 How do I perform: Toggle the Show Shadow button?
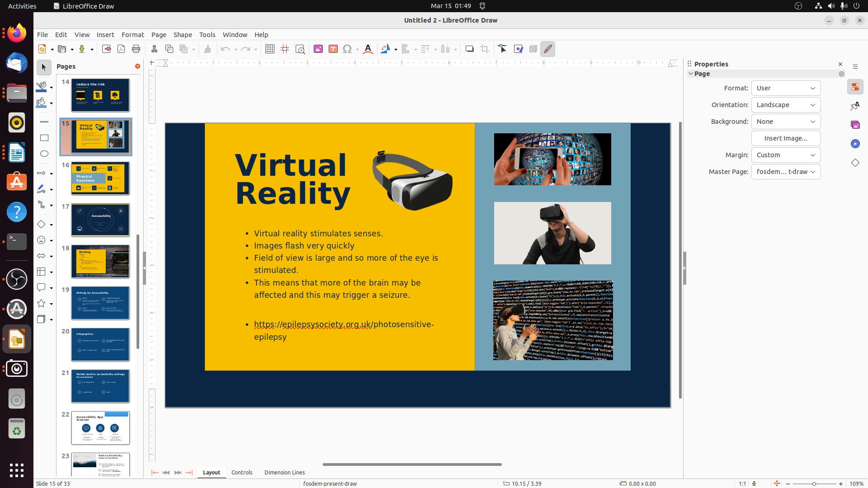pyautogui.click(x=470, y=49)
